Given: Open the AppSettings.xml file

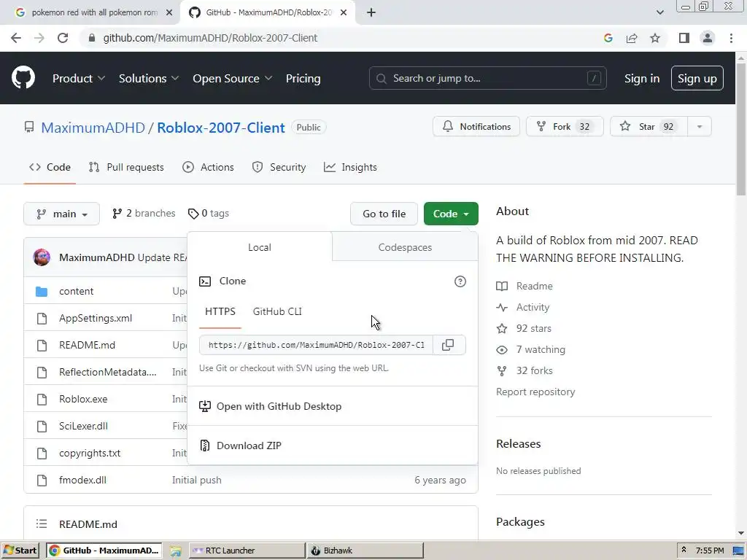Looking at the screenshot, I should 96,318.
